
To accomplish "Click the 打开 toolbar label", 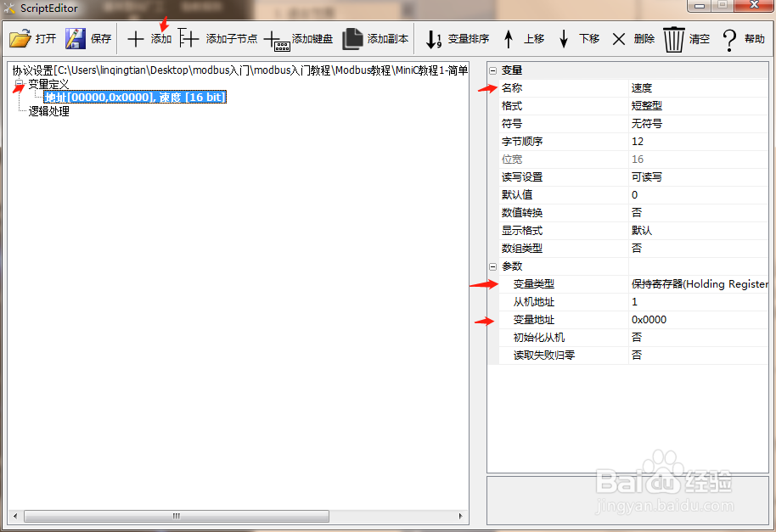I will coord(46,38).
